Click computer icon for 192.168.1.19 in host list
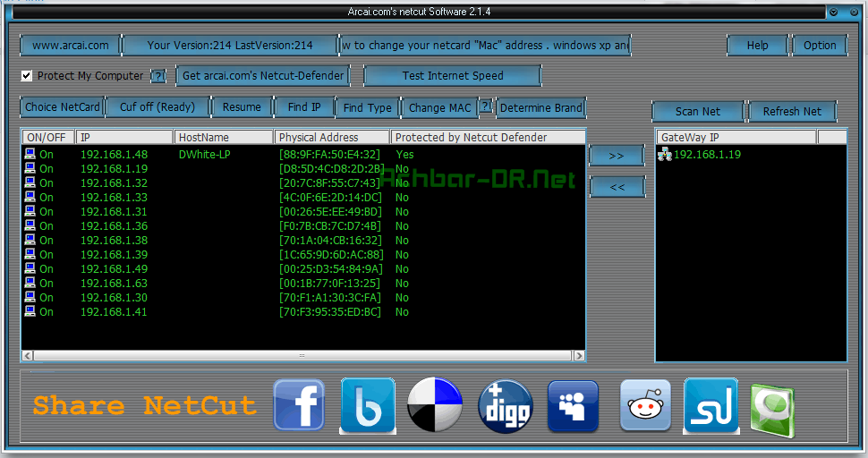Image resolution: width=868 pixels, height=458 pixels. tap(30, 168)
